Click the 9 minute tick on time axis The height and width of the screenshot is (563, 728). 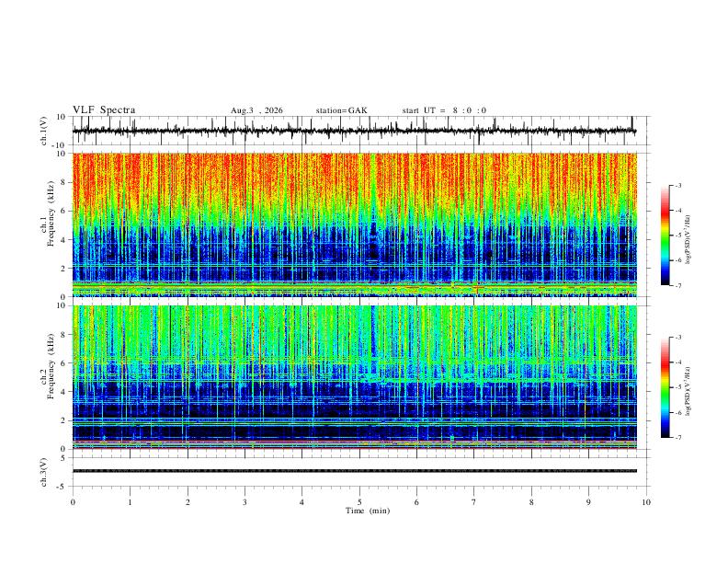pos(588,502)
